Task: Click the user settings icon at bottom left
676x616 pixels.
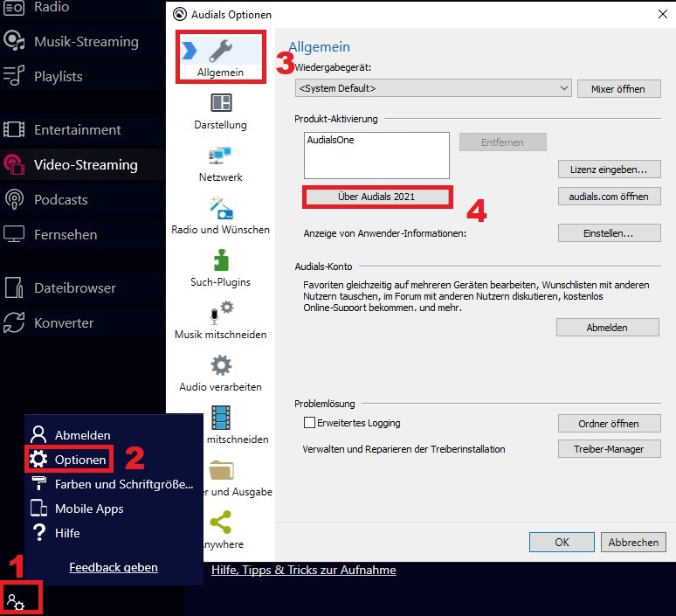Action: [x=15, y=601]
